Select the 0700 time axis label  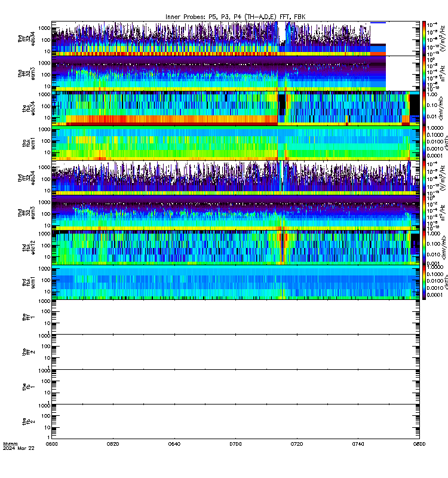pyautogui.click(x=235, y=444)
